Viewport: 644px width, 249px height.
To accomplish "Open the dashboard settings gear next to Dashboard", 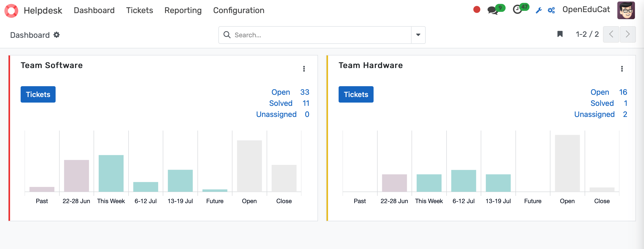I will 56,35.
